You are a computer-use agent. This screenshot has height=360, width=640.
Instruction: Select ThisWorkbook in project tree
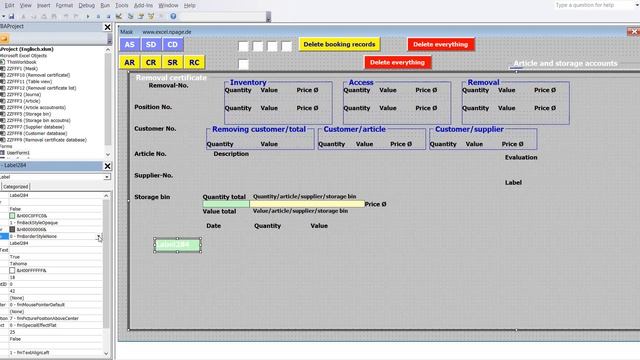coord(21,62)
